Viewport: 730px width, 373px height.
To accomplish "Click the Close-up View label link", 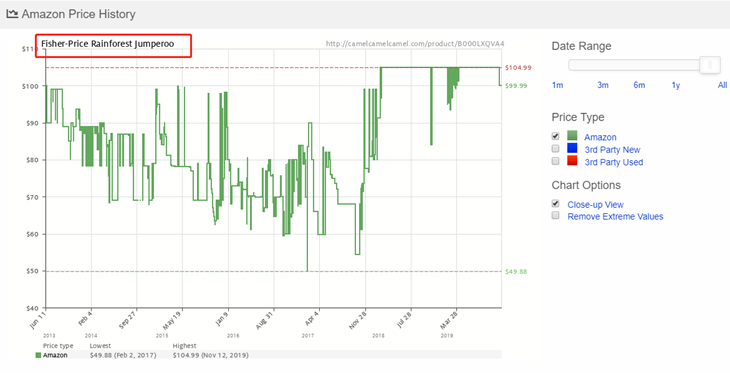I will [x=595, y=205].
